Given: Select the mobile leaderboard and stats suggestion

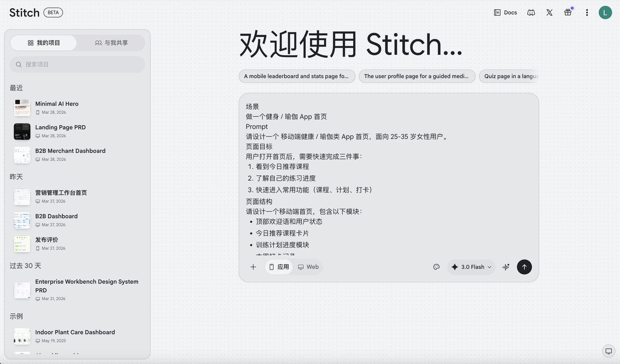Looking at the screenshot, I should pos(297,76).
